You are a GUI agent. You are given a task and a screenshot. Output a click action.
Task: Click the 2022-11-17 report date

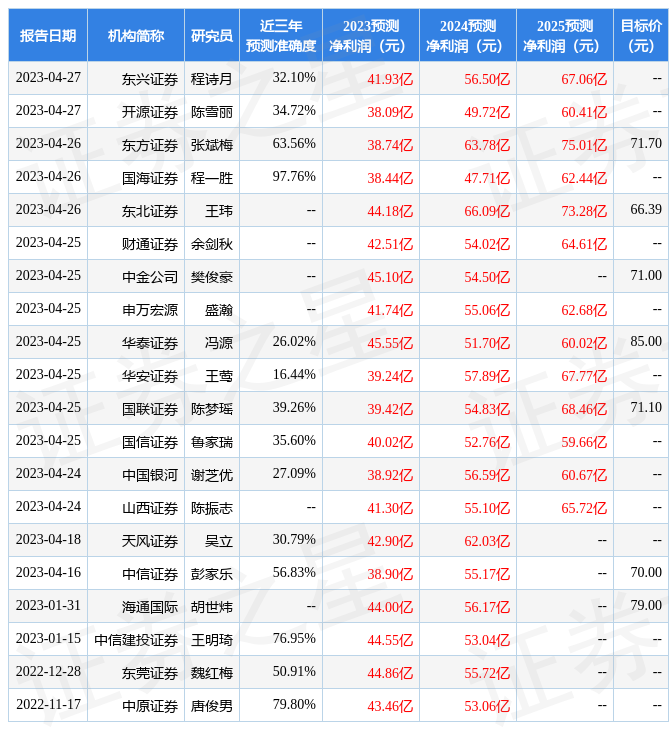click(48, 704)
